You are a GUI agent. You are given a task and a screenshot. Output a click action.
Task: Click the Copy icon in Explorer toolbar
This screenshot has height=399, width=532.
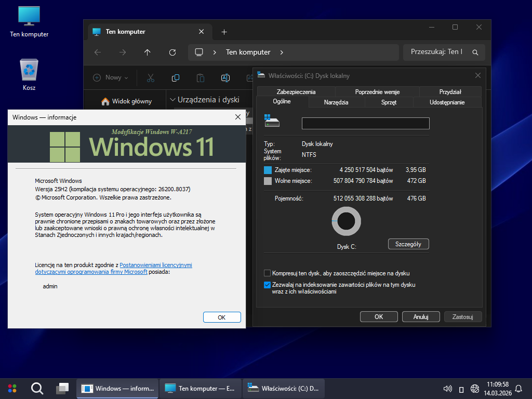pos(176,78)
